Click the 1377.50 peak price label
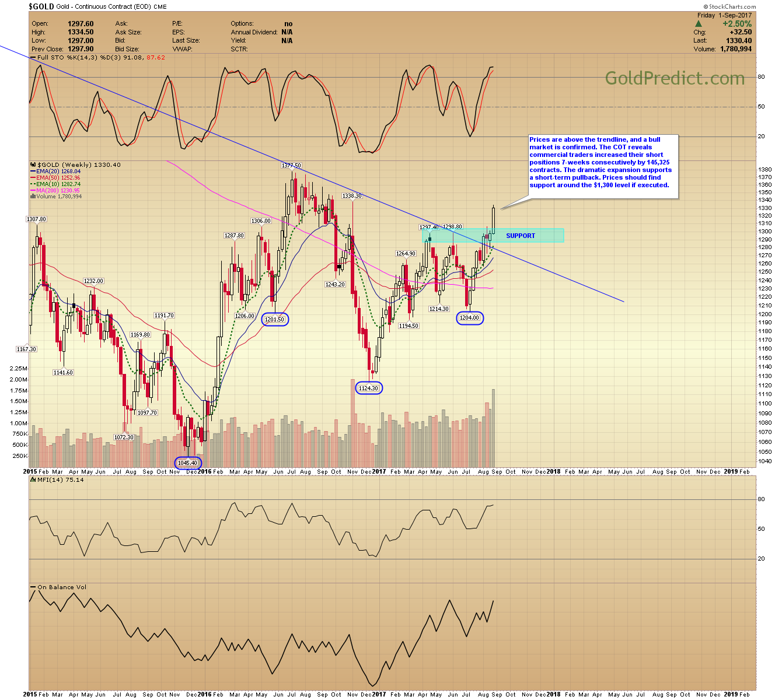Image resolution: width=782 pixels, height=700 pixels. point(291,166)
